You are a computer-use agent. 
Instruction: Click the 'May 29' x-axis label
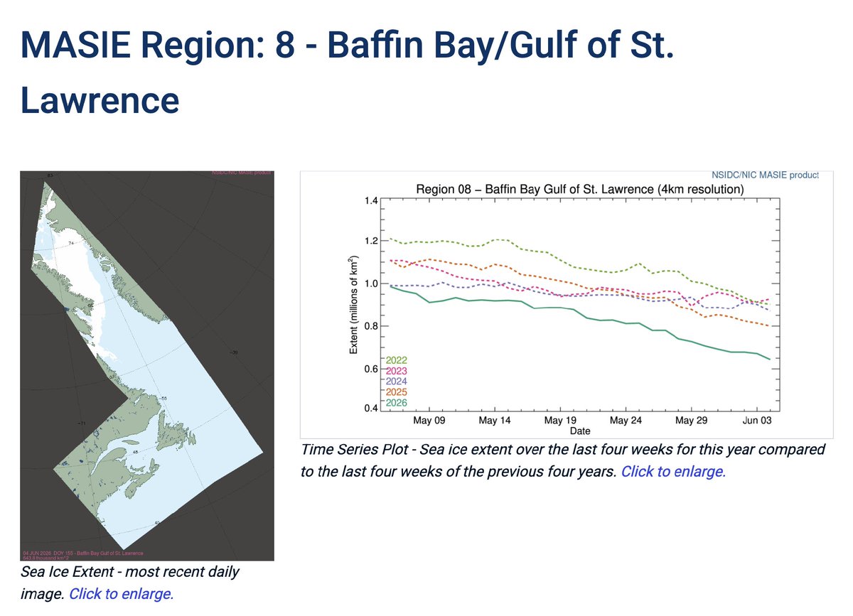[x=691, y=421]
